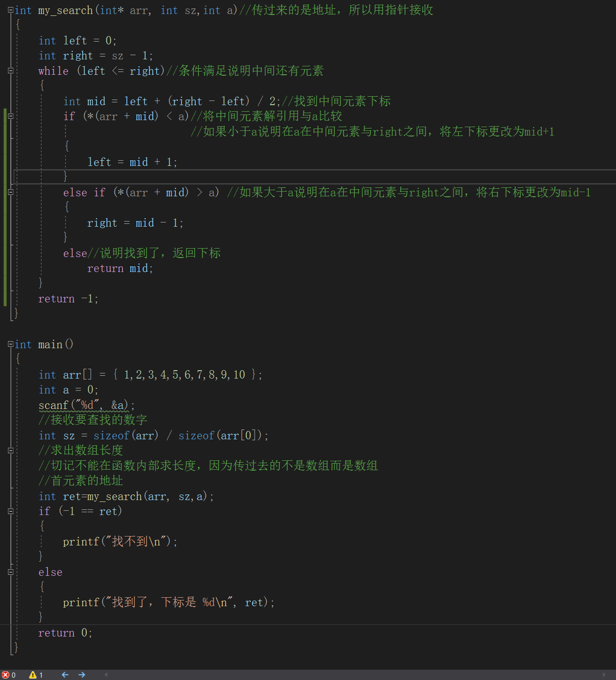Collapse the my_search function fold toggle
The image size is (616, 680).
pyautogui.click(x=11, y=10)
